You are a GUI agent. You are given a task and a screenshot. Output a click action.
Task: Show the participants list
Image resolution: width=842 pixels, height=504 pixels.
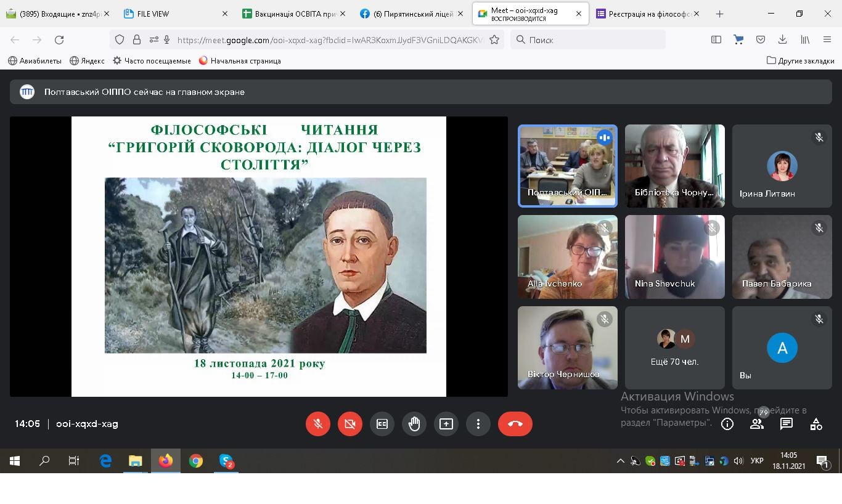757,424
